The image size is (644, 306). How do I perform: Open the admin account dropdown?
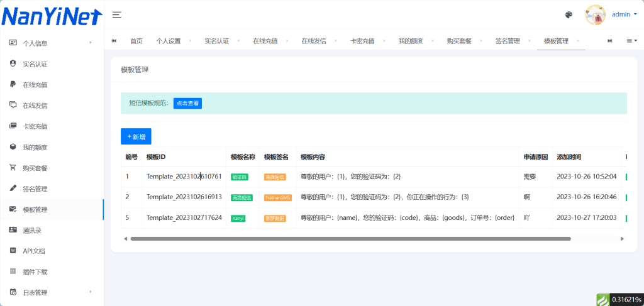click(x=625, y=14)
